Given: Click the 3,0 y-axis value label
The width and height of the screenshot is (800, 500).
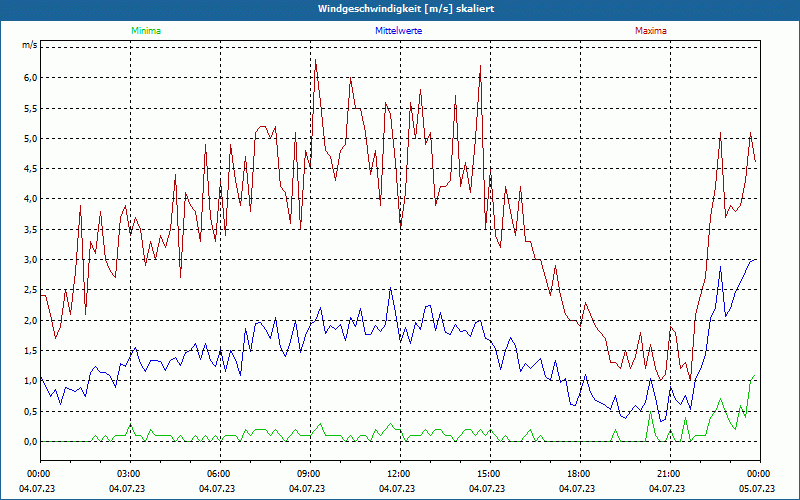Looking at the screenshot, I should [x=30, y=260].
